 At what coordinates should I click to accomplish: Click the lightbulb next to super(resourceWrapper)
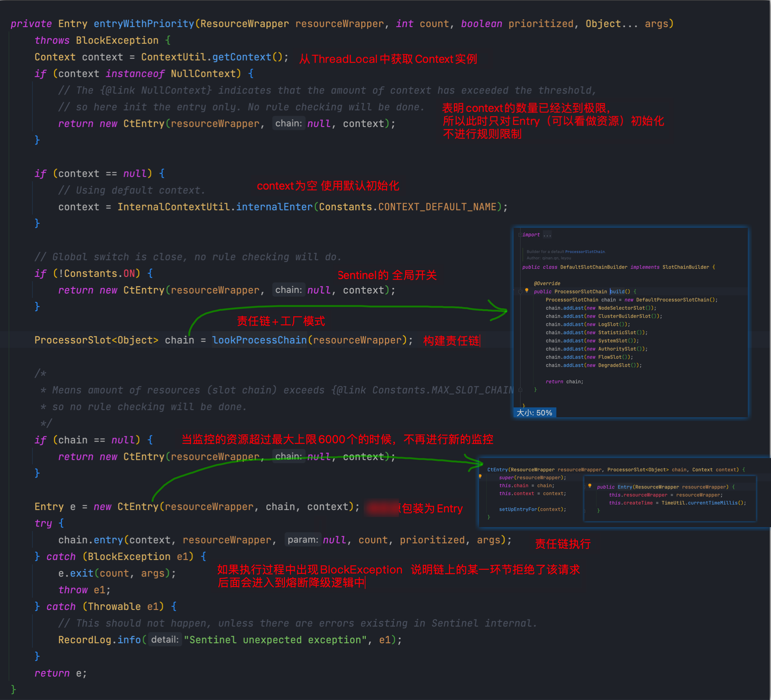[x=480, y=476]
